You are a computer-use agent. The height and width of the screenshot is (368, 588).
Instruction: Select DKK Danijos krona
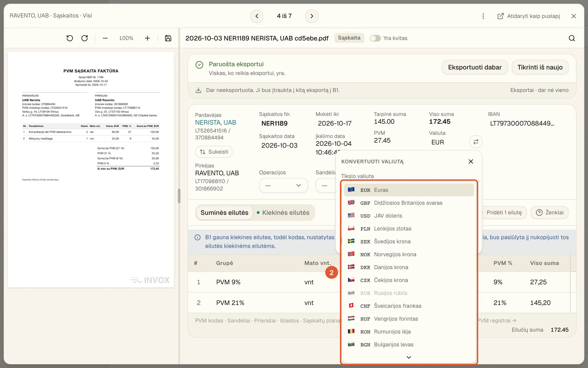coord(409,267)
